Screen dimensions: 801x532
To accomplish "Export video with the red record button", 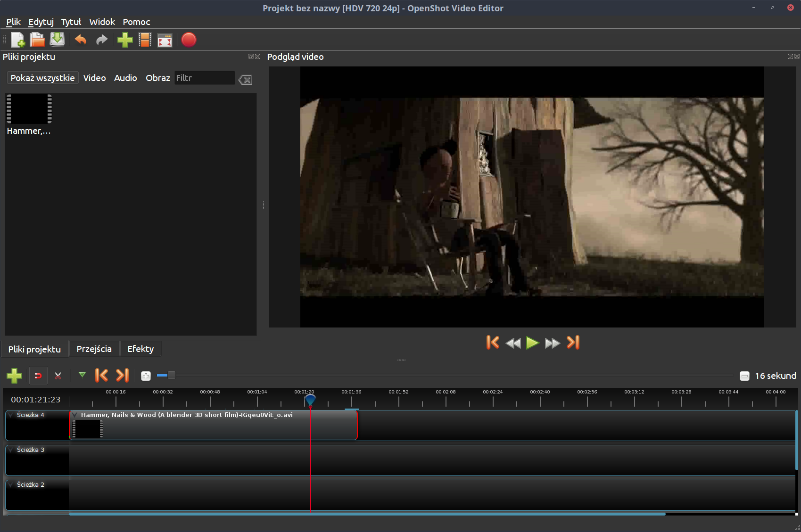I will click(x=189, y=40).
